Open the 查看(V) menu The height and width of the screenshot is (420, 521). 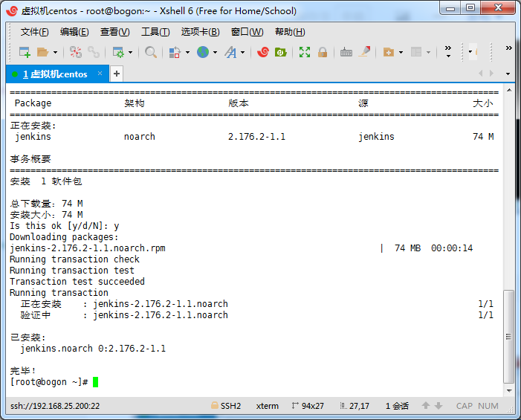115,32
